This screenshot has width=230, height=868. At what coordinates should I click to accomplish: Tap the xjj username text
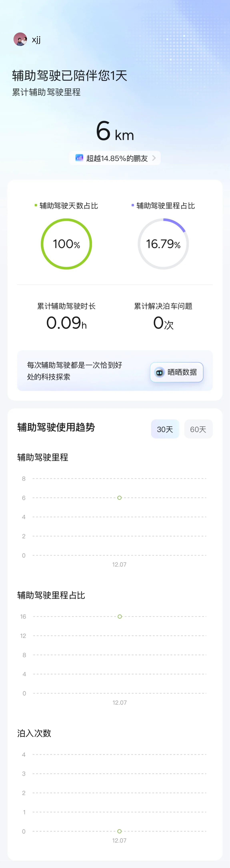tap(36, 40)
